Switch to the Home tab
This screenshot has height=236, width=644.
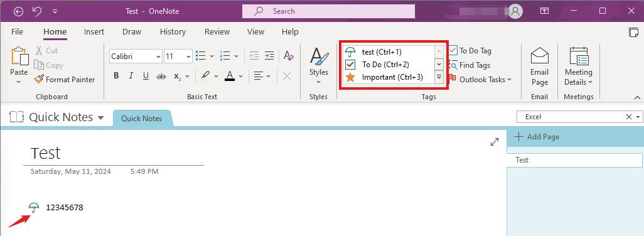[x=55, y=31]
